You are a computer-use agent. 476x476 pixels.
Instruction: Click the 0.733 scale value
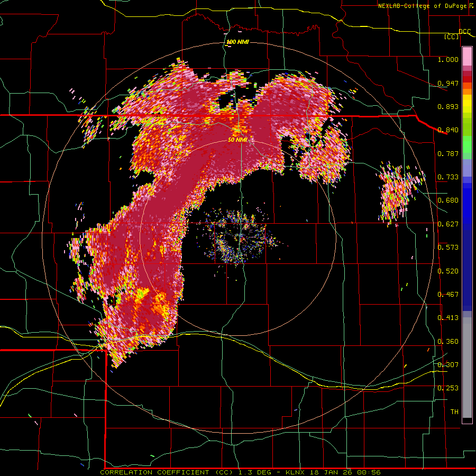coord(448,177)
